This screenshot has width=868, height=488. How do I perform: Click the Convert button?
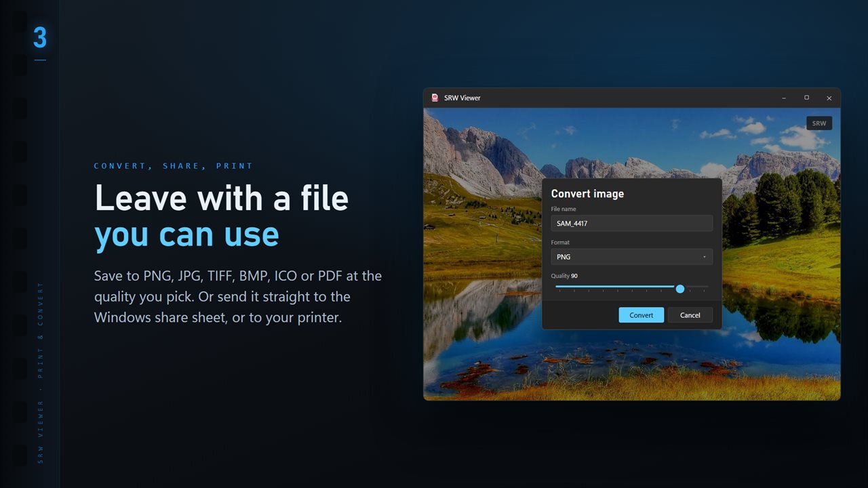[x=641, y=315]
